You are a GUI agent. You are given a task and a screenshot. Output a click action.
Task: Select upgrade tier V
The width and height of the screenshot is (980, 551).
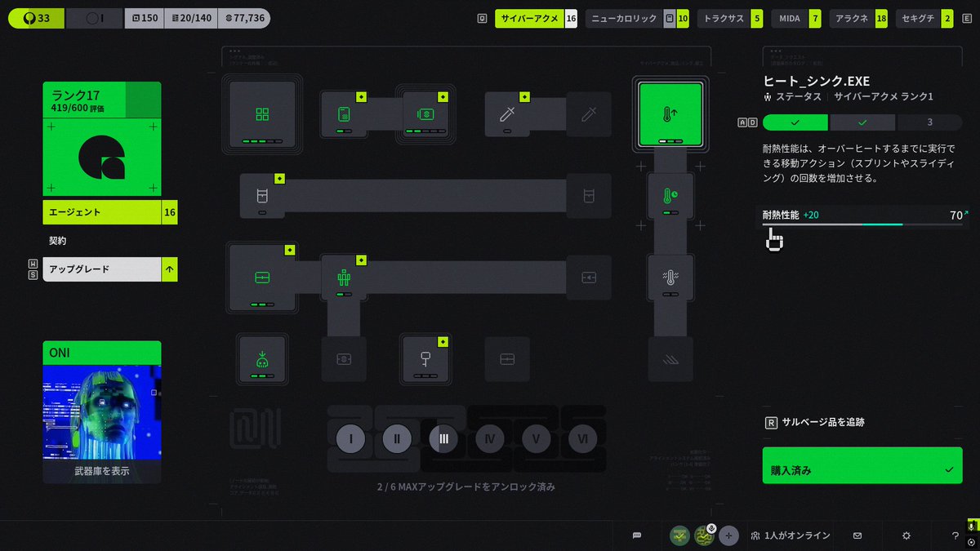click(x=537, y=438)
